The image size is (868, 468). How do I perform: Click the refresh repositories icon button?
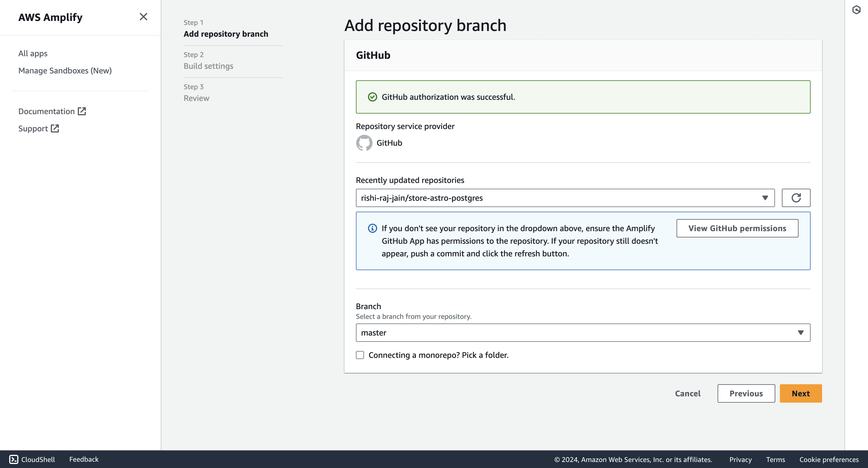pos(796,198)
